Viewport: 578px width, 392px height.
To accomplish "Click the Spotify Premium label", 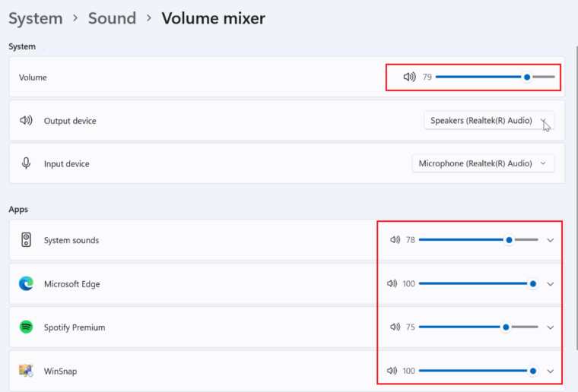I will tap(75, 327).
